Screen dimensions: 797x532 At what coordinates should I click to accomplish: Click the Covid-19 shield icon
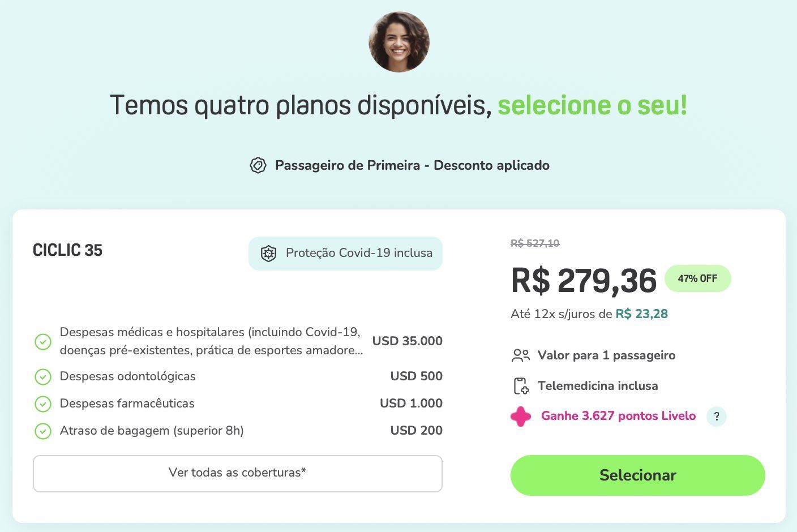pyautogui.click(x=268, y=253)
